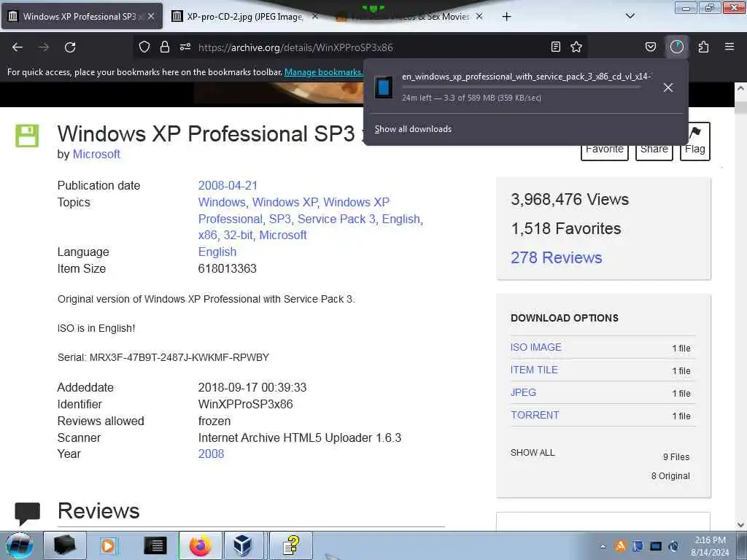Click the green floppy disk software icon

(27, 136)
